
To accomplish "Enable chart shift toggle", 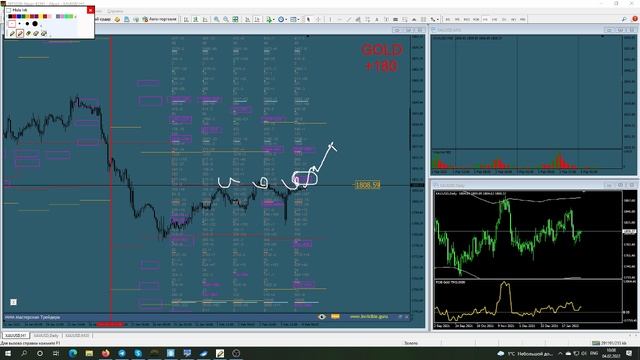I will point(257,19).
